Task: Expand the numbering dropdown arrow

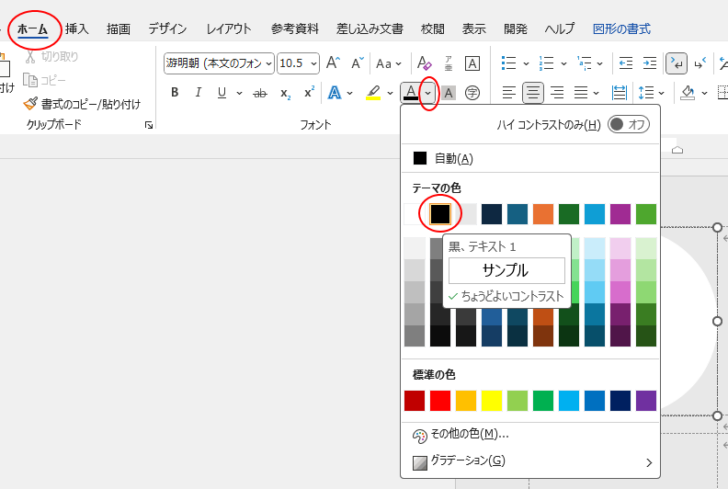Action: [564, 64]
